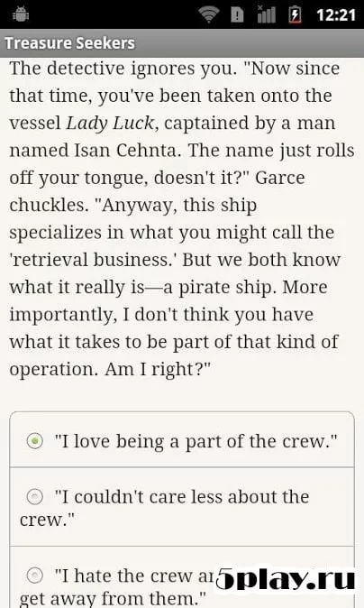Tap the cellular signal bars icon
364x608 pixels.
pos(266,14)
